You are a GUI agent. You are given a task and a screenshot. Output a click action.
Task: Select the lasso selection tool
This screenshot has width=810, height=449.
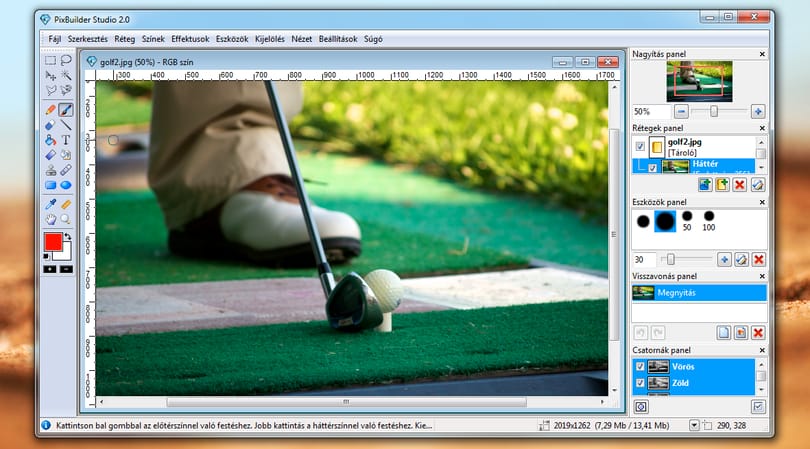pyautogui.click(x=66, y=60)
